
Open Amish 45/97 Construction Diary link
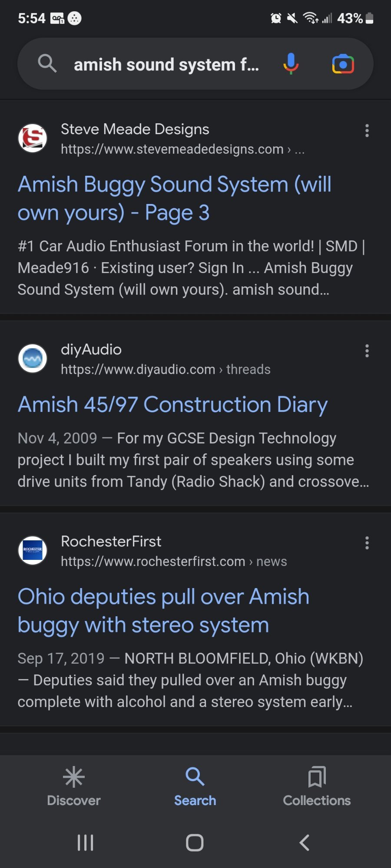pos(172,404)
